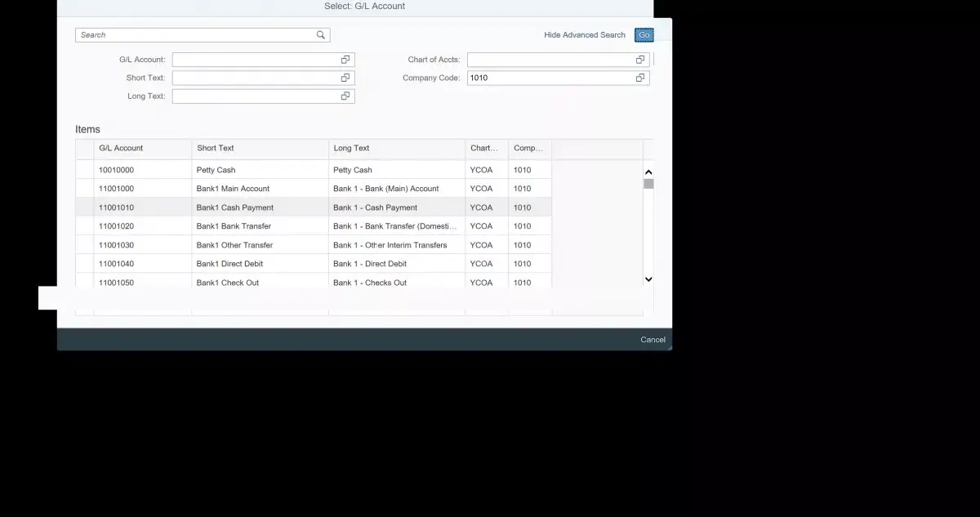
Task: Select row selector for account 11001030
Action: coord(85,245)
